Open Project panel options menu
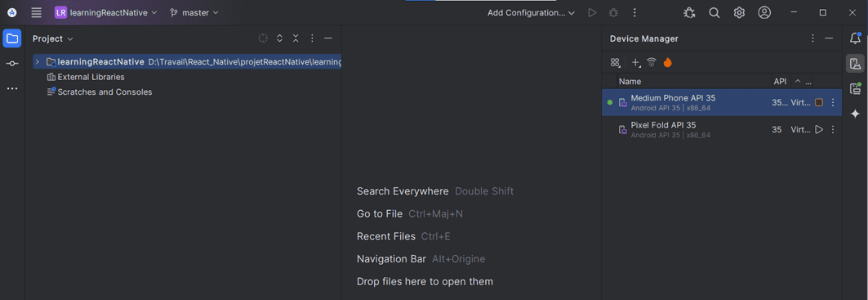This screenshot has width=868, height=300. pos(312,38)
